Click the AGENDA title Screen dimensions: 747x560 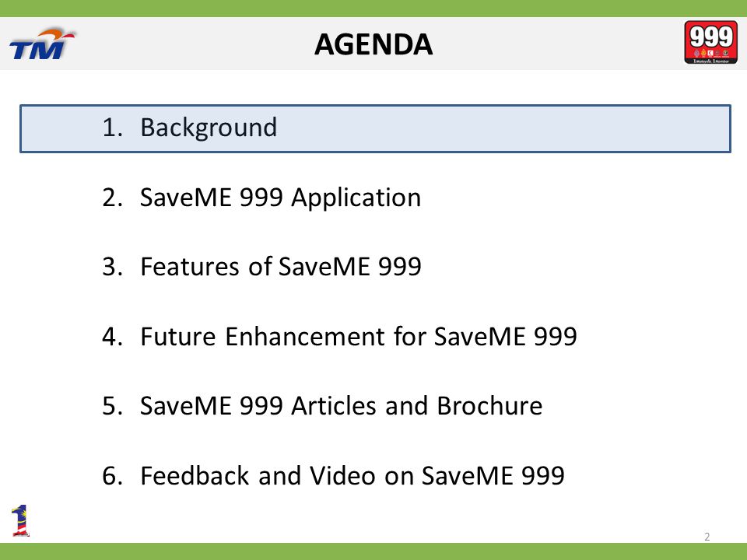coord(373,44)
